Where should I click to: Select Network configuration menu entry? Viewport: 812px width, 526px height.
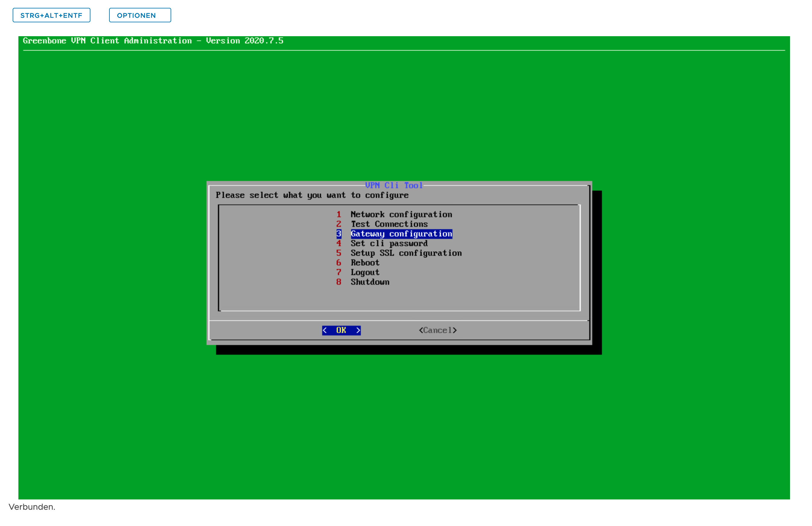click(394, 215)
